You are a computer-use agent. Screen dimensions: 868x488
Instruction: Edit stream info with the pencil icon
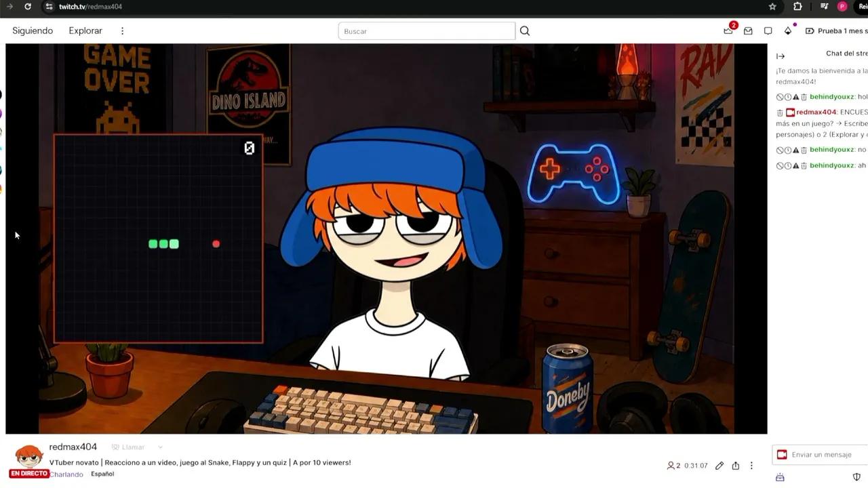point(719,466)
